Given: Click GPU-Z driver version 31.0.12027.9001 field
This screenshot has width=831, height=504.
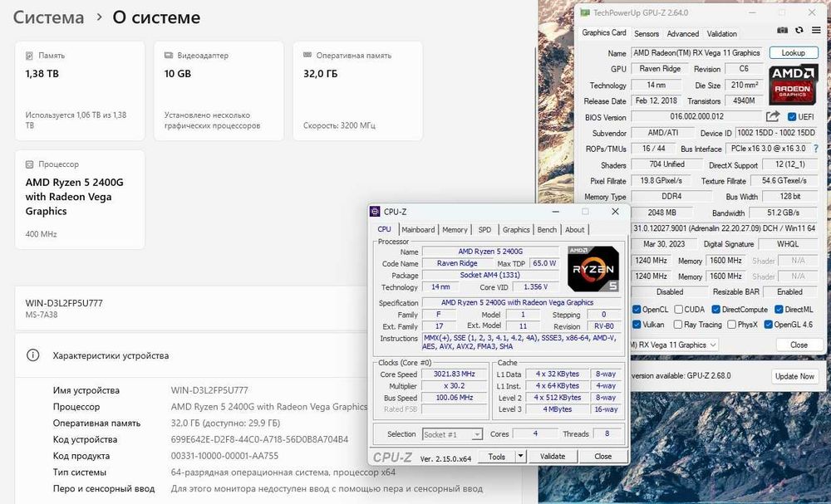Looking at the screenshot, I should pos(724,228).
